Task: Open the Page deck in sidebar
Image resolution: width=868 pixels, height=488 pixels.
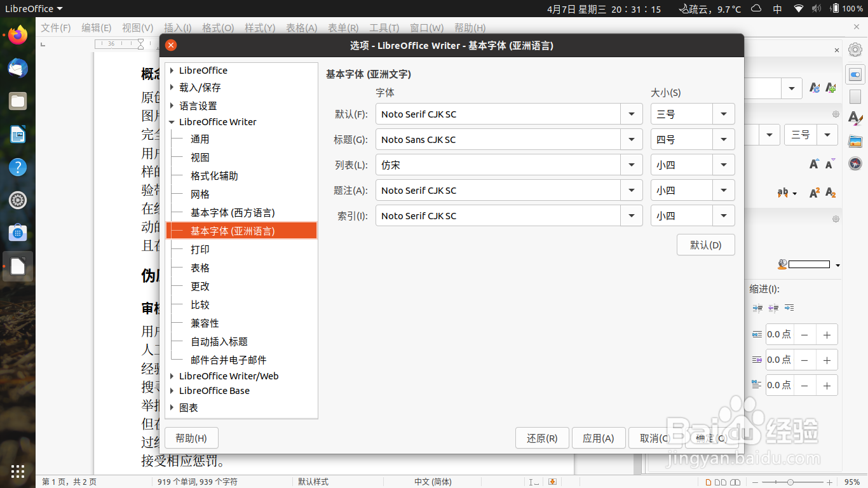Action: 855,97
